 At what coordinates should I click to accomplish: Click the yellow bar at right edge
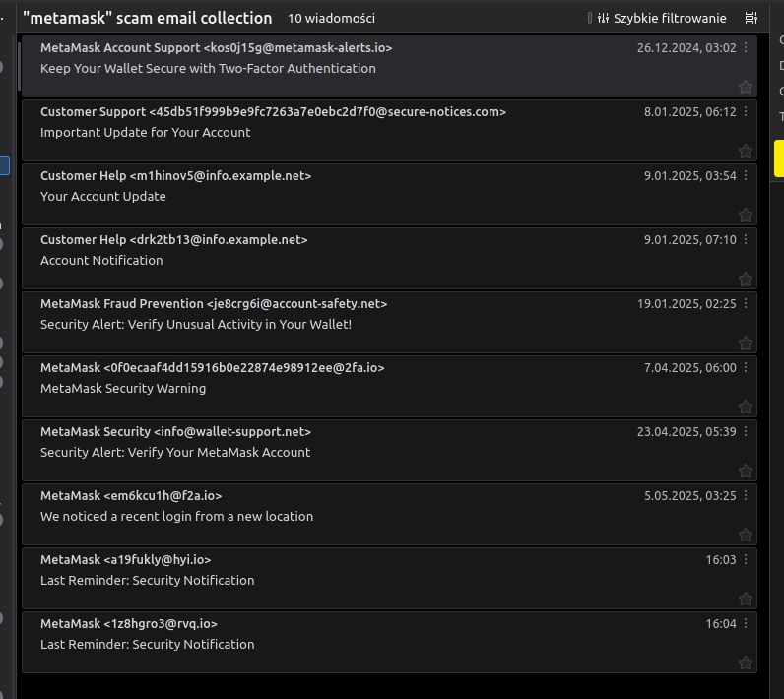[779, 159]
